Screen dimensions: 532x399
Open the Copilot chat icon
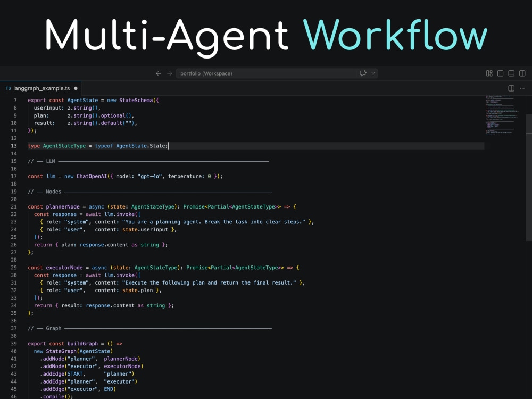coord(363,73)
